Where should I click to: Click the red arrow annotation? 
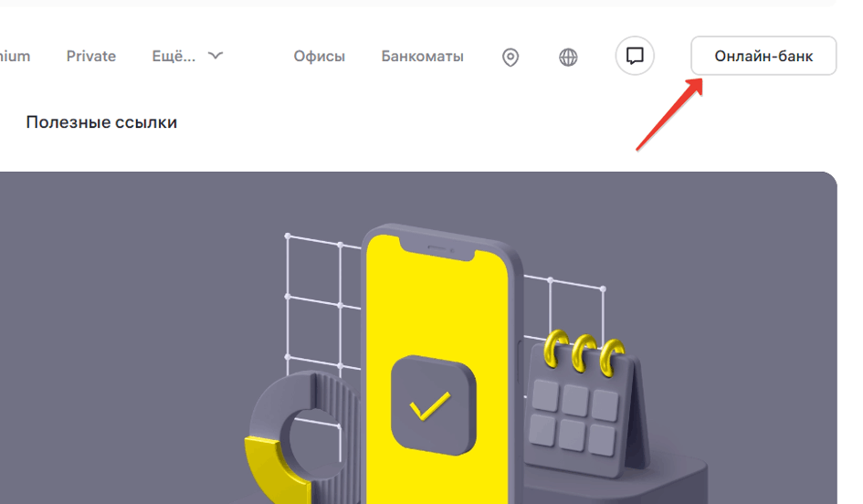click(669, 114)
